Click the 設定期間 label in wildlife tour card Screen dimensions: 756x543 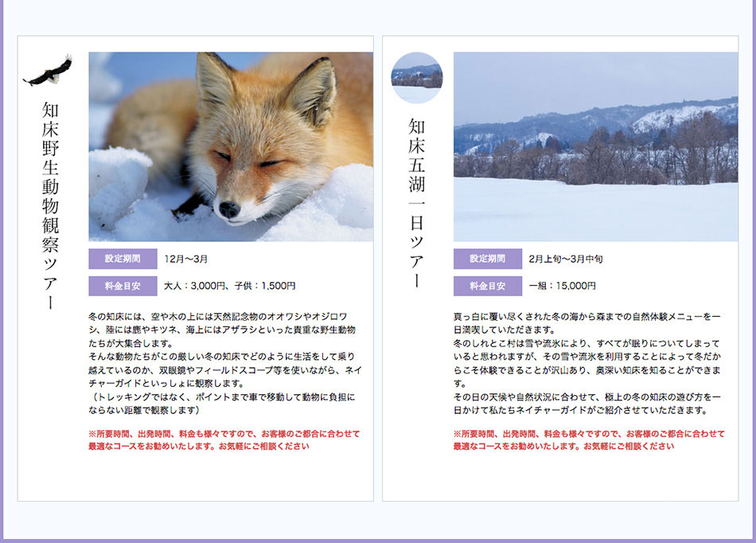(122, 259)
